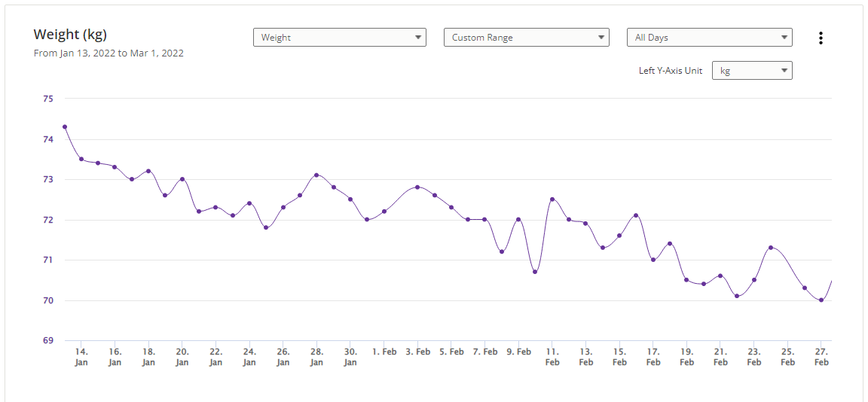The image size is (868, 402).
Task: Click the y-axis label '70'
Action: tap(47, 301)
